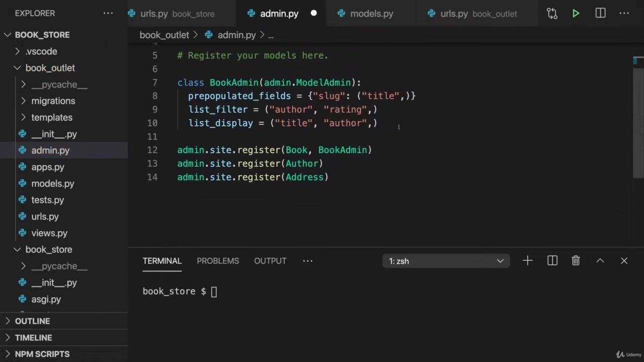Expand the migrations folder
This screenshot has width=644, height=362.
[53, 101]
